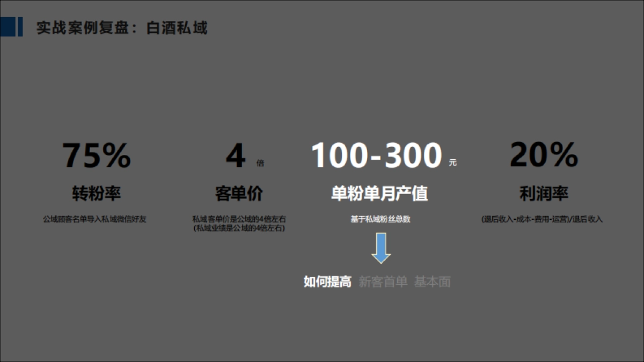Click the small 元 unit label
Screen dimensions: 644x362
452,162
